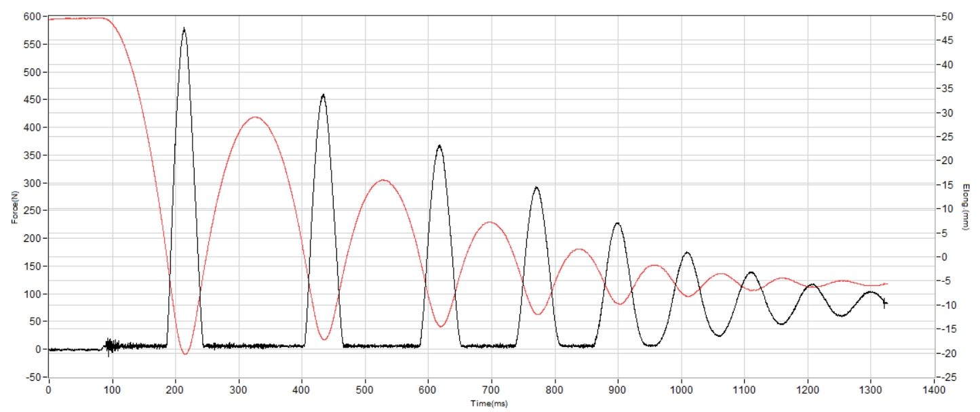Screen dimensions: 980x412
Task: Click the red curve's lowest trough
Action: [x=184, y=353]
